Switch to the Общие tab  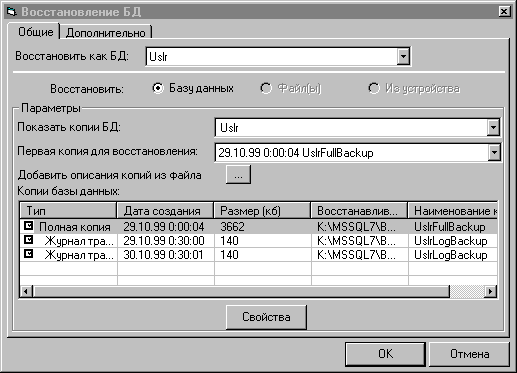(x=35, y=32)
